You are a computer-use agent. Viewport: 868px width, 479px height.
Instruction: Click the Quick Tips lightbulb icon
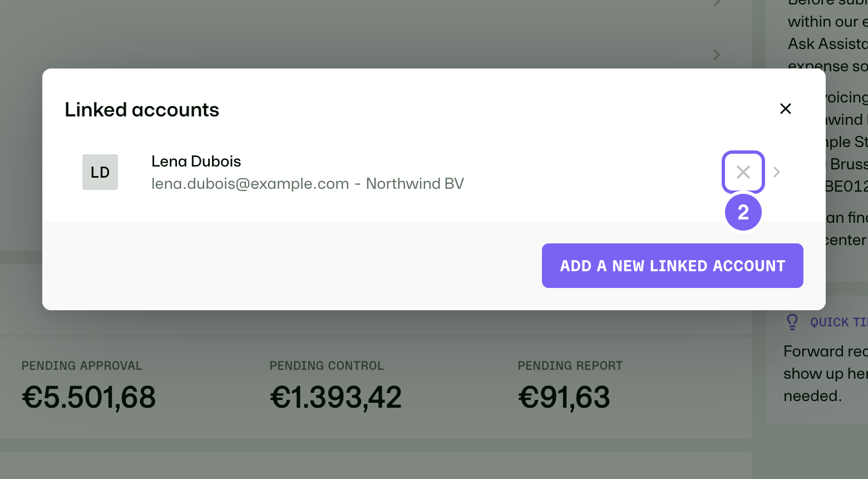[792, 322]
